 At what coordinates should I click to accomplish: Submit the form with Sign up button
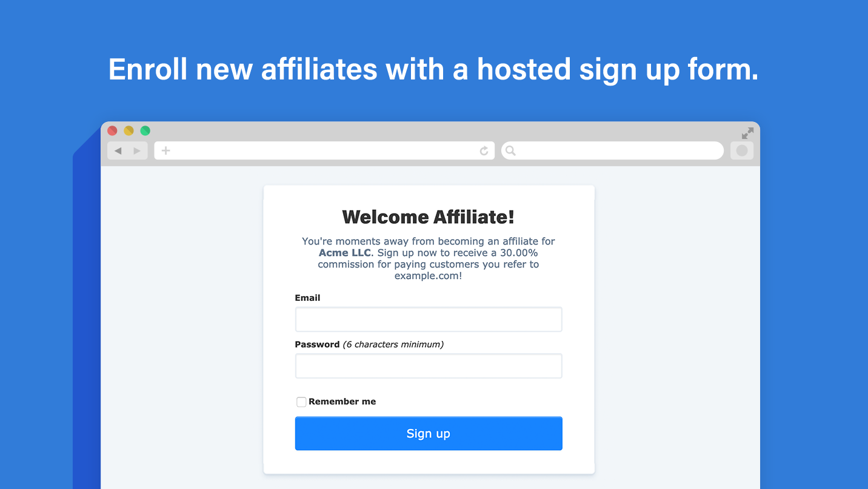click(429, 433)
